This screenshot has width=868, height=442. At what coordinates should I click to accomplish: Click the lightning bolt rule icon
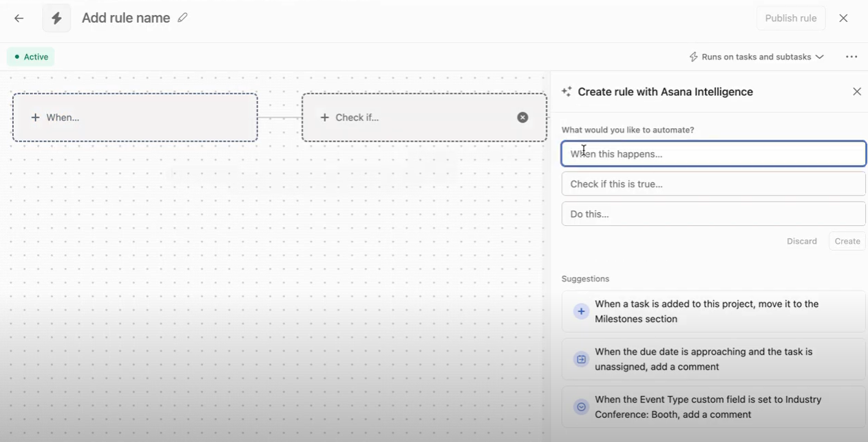pyautogui.click(x=56, y=19)
